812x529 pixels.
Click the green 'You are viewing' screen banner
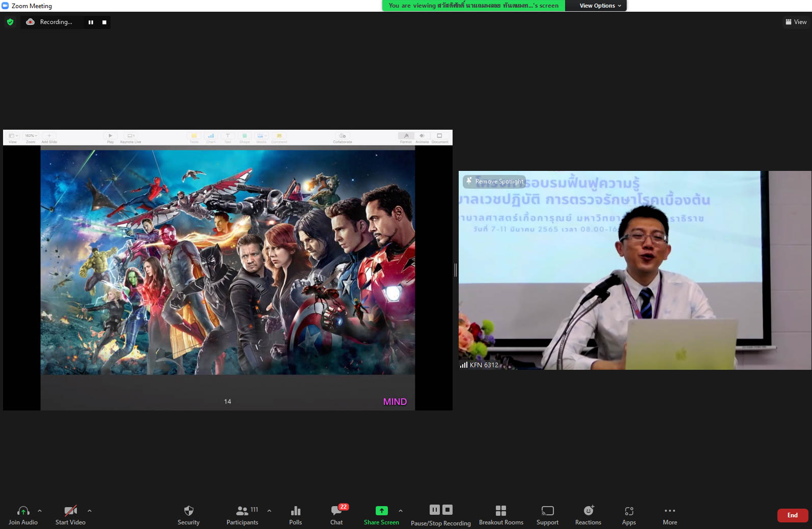coord(473,6)
